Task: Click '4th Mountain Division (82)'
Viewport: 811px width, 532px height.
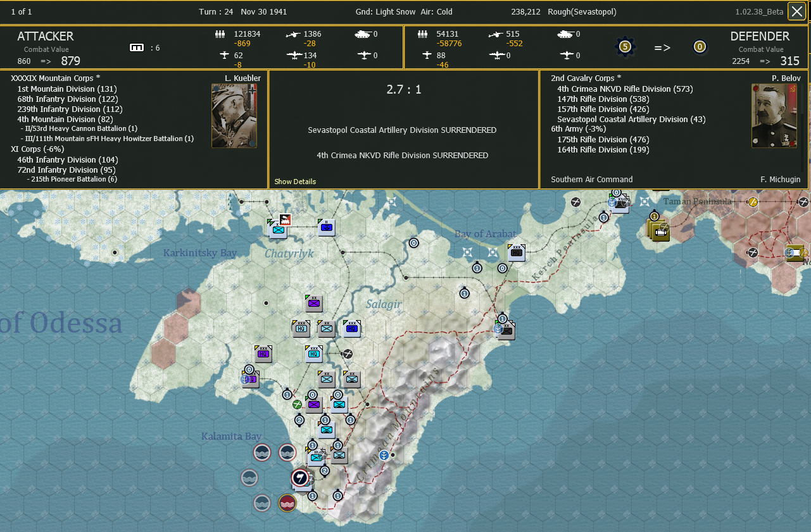Action: click(x=65, y=120)
